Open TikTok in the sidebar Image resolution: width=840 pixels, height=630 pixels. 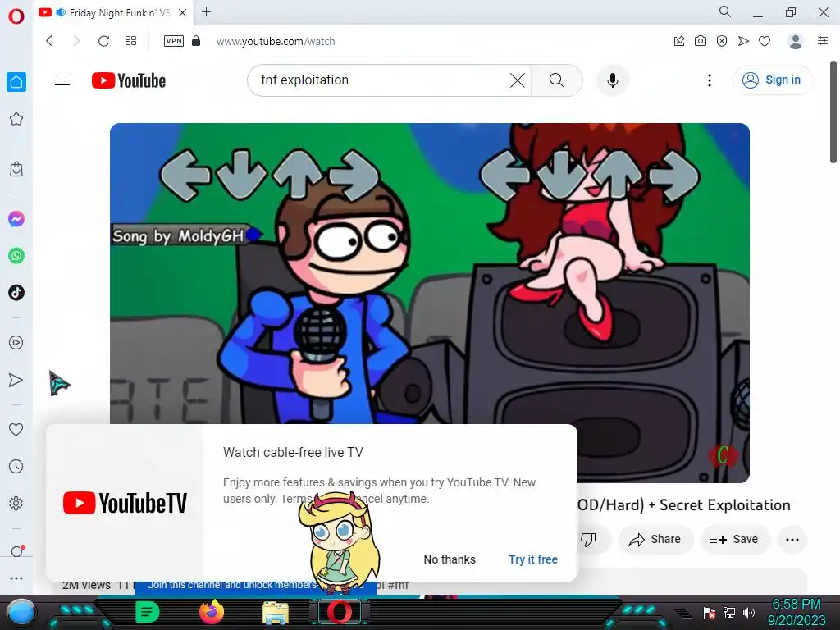tap(16, 293)
